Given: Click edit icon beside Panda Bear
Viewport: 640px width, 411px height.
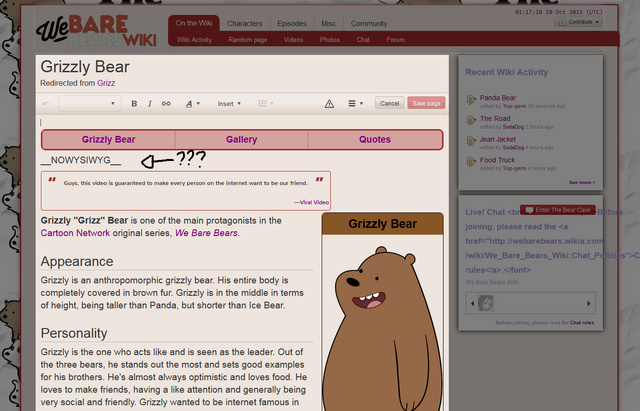Looking at the screenshot, I should click(x=471, y=100).
